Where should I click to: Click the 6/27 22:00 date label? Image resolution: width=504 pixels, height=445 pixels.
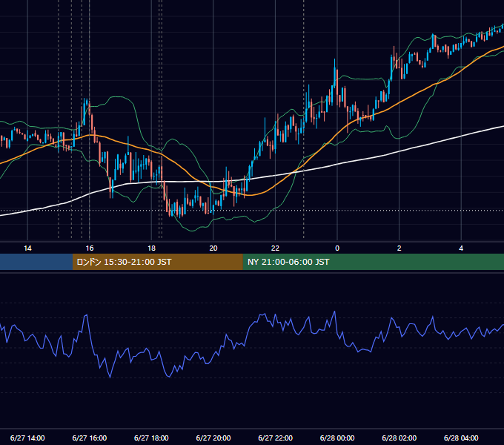[275, 438]
